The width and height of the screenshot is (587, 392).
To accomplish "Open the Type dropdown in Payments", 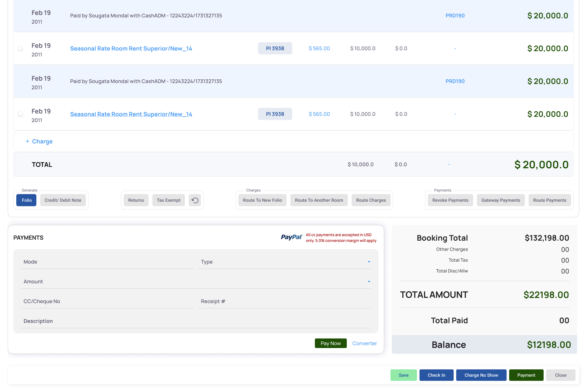I will click(284, 262).
